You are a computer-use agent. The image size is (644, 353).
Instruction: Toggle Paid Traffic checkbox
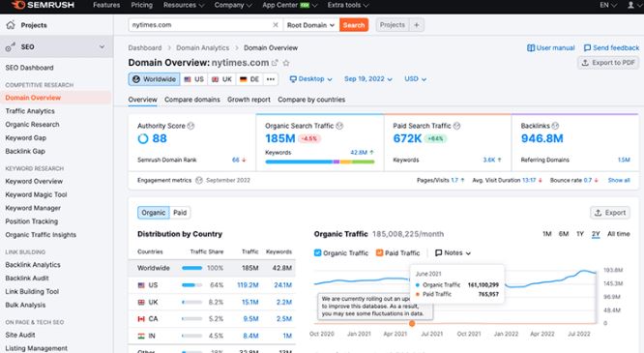click(379, 252)
